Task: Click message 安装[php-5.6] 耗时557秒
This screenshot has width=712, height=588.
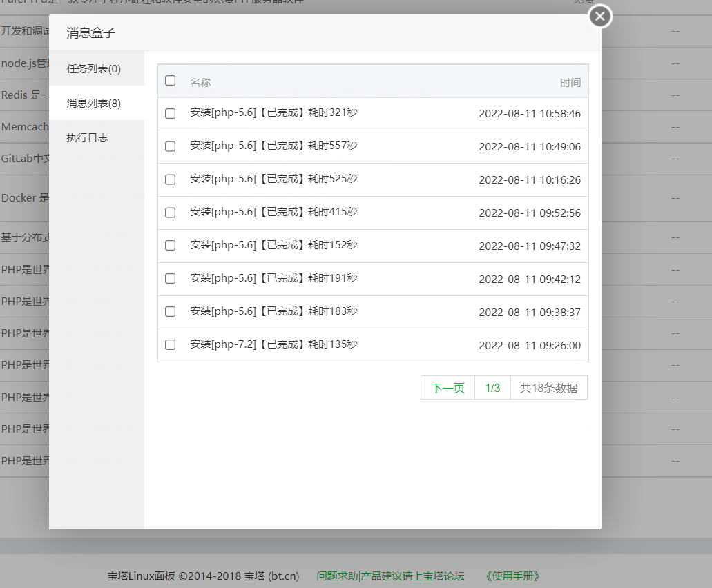Action: pyautogui.click(x=273, y=146)
